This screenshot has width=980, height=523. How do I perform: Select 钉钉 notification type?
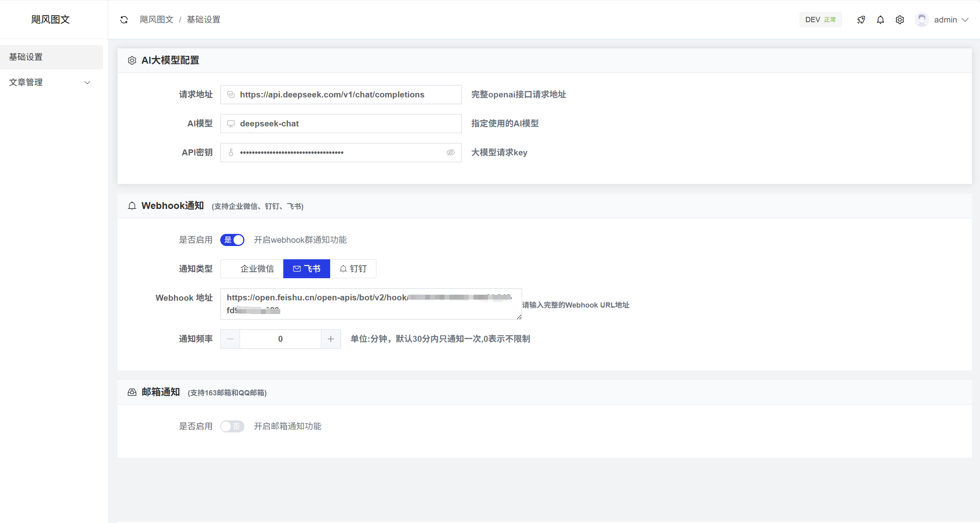[353, 269]
